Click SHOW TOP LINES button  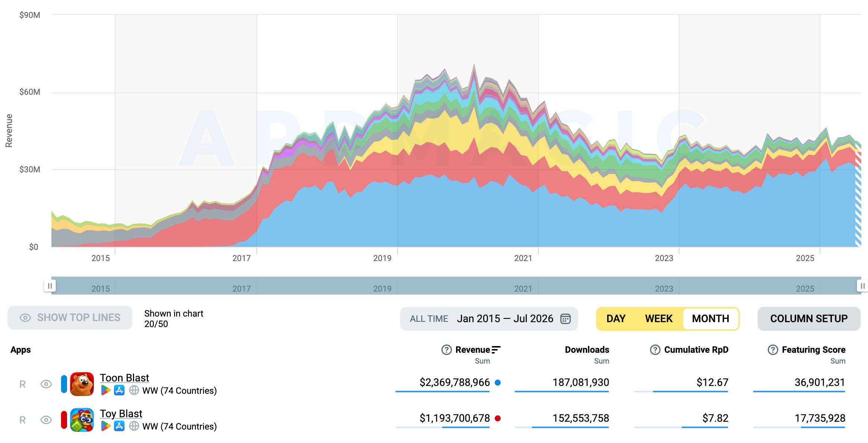[x=70, y=318]
